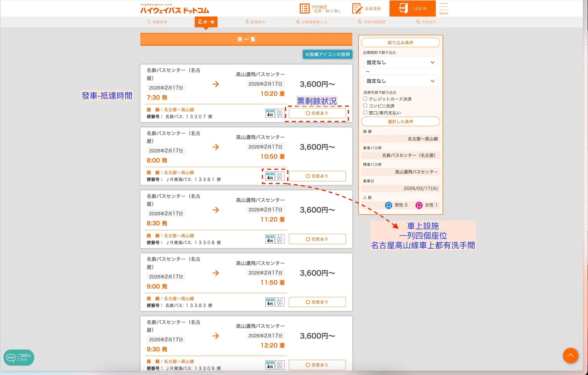Toggle the 窓口/車内支払い checkbox

click(x=365, y=112)
